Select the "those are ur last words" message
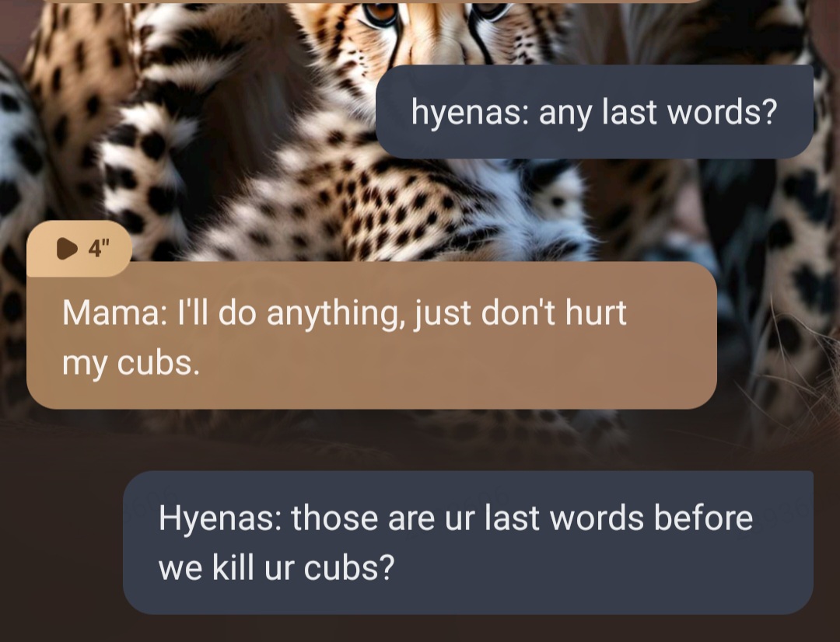 point(468,543)
